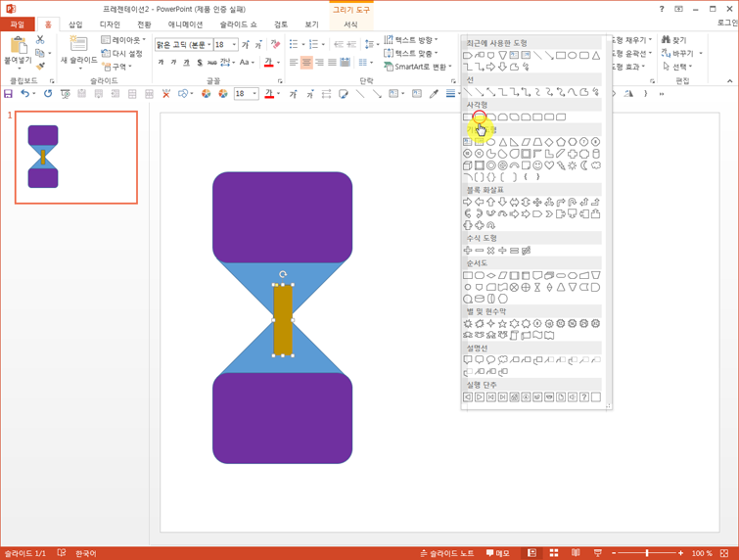The image size is (739, 560).
Task: Clear all formatting with the eraser icon
Action: pos(275,44)
